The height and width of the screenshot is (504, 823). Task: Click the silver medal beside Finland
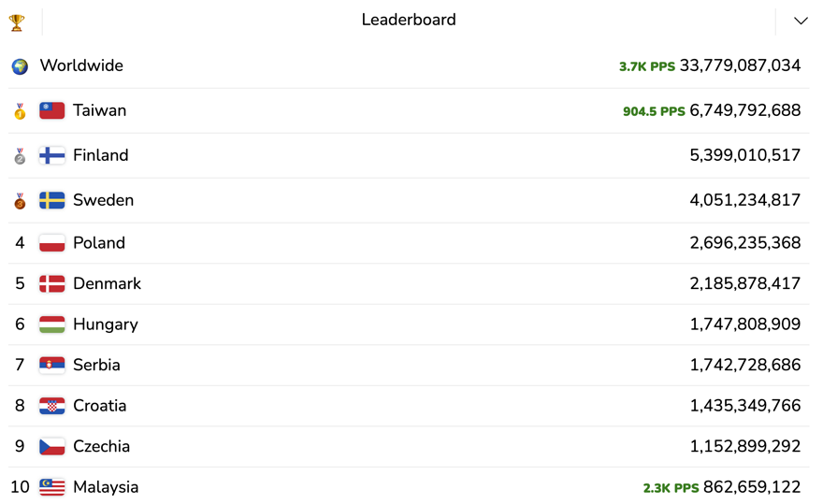tap(20, 156)
